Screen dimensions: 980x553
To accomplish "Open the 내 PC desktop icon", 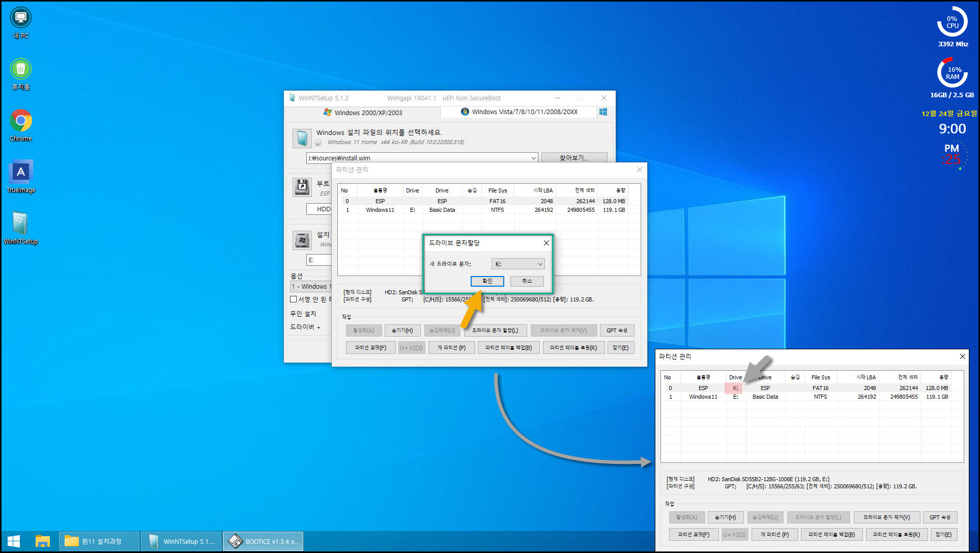I will [20, 23].
